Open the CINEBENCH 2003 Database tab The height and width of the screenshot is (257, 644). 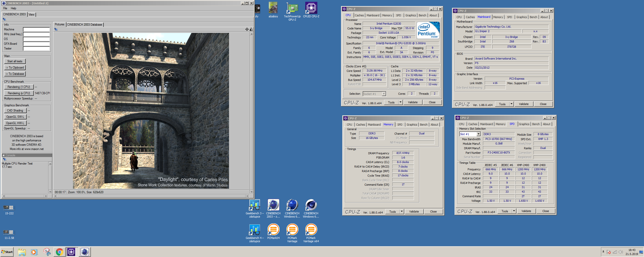point(85,25)
